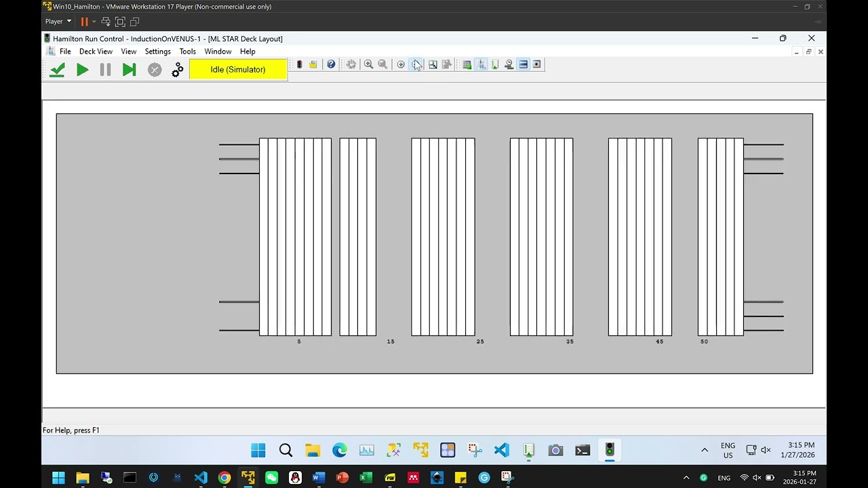
Task: Toggle the highlighted pipetting channels icon
Action: (x=481, y=64)
